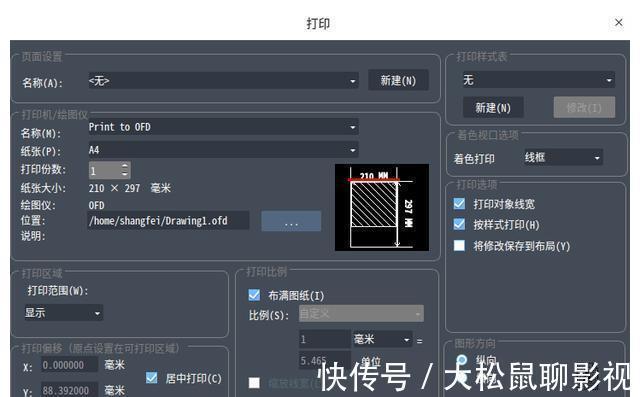Image resolution: width=640 pixels, height=397 pixels.
Task: Click the scale value 1 input field
Action: 324,339
